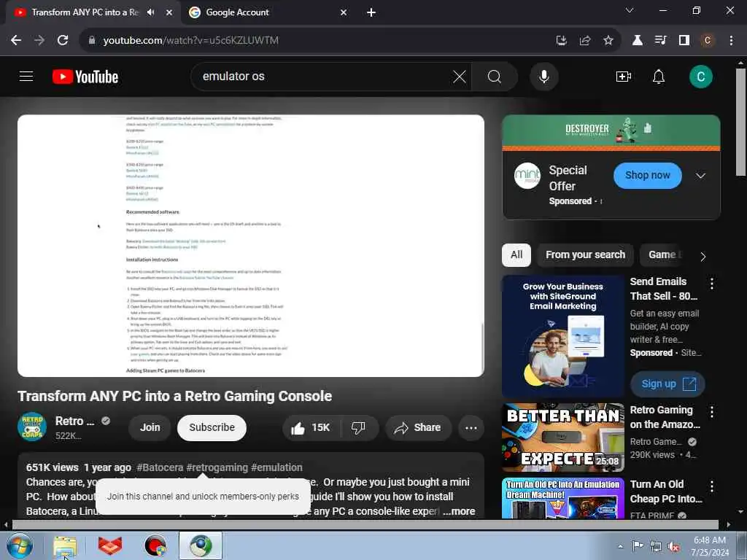This screenshot has height=560, width=747.
Task: Open media controls icon in toolbar
Action: [661, 41]
